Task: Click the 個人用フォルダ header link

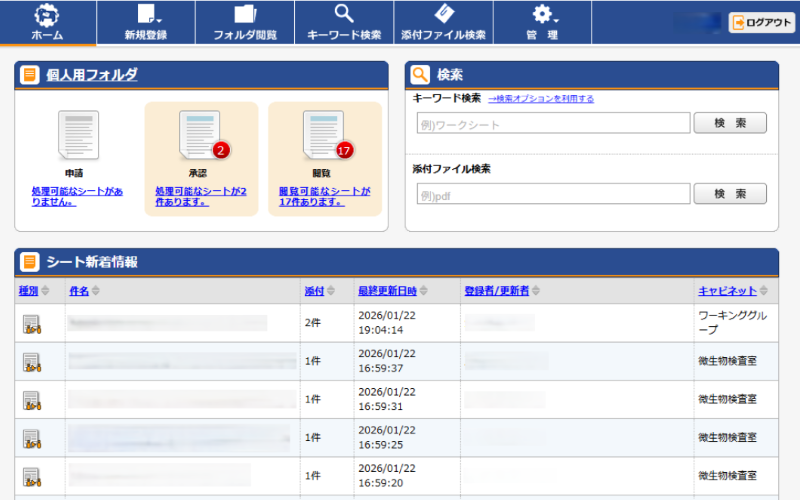Action: pyautogui.click(x=92, y=75)
